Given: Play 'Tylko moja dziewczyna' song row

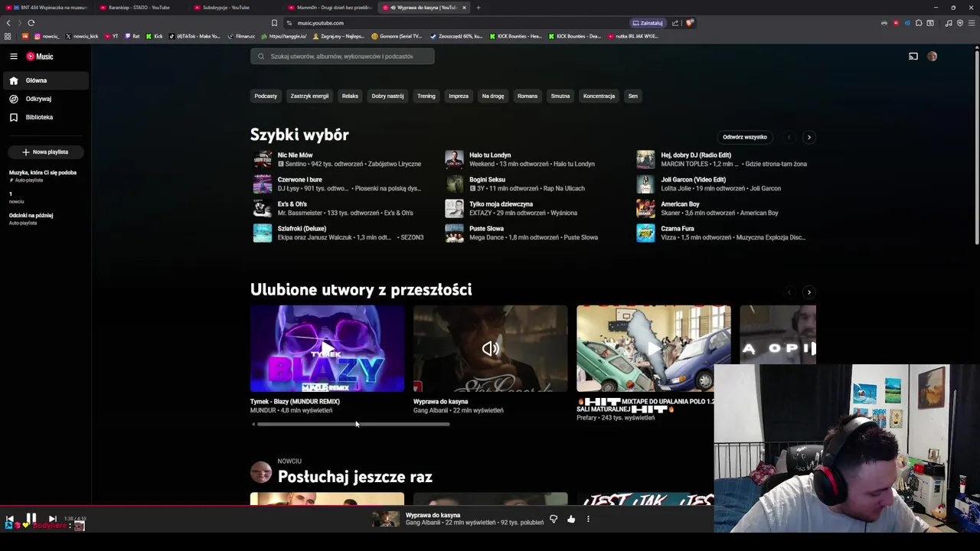Looking at the screenshot, I should coord(534,208).
